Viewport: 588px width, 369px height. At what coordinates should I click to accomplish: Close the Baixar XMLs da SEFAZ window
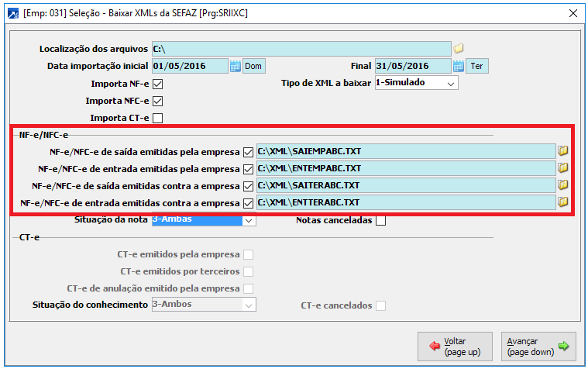tap(573, 13)
